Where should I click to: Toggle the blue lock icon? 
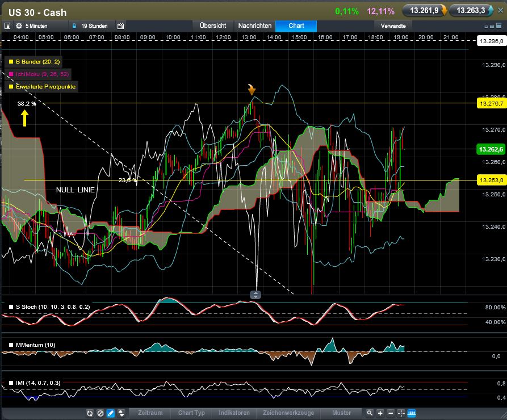pos(74,26)
